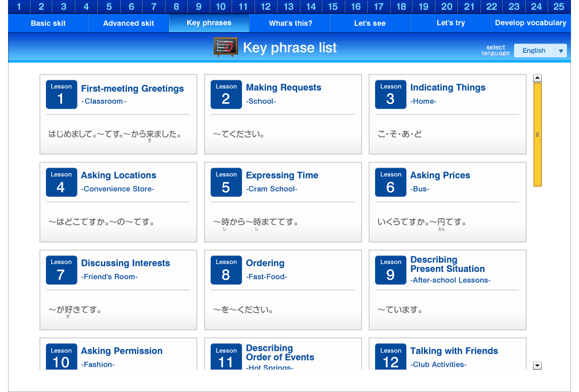Click the Lesson 10 badge on Asking Permission

click(61, 358)
